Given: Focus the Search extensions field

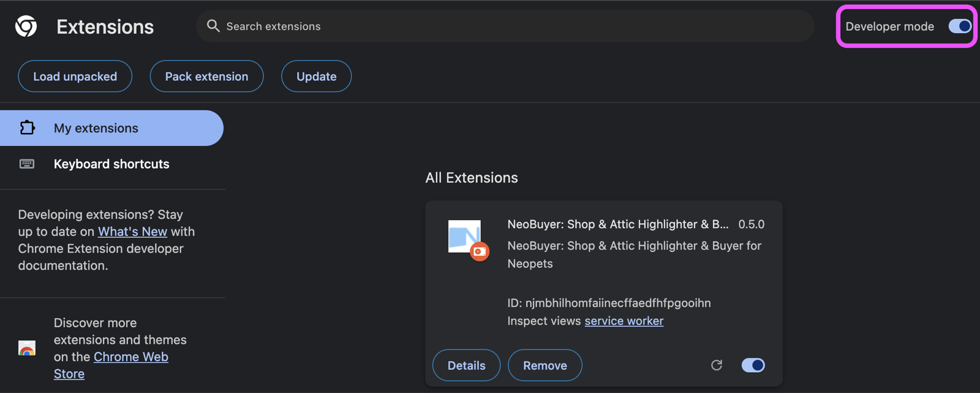Looking at the screenshot, I should coord(505,26).
